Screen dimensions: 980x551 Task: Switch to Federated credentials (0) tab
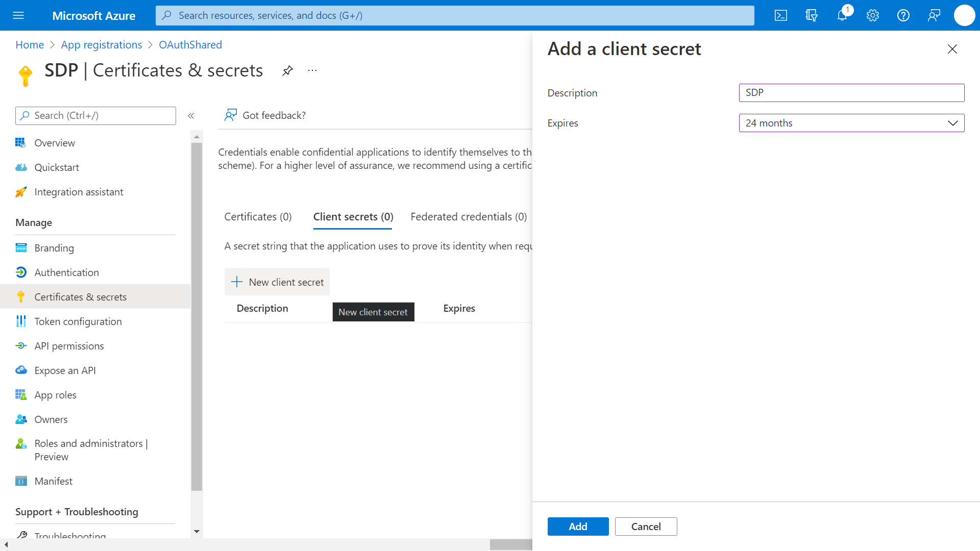(469, 217)
